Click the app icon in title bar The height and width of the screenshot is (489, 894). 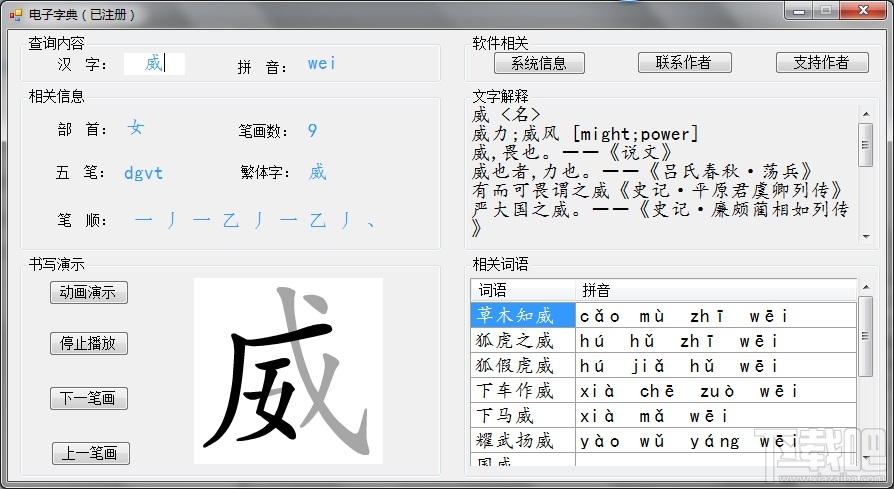pos(15,14)
